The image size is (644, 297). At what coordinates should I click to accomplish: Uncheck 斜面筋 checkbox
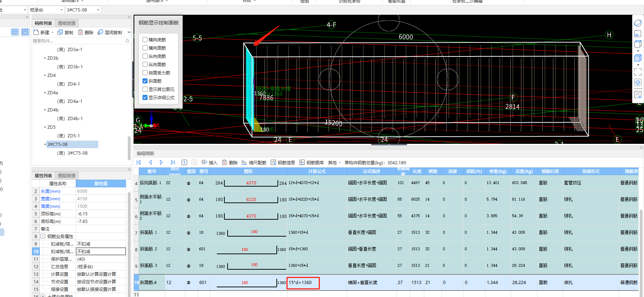145,81
